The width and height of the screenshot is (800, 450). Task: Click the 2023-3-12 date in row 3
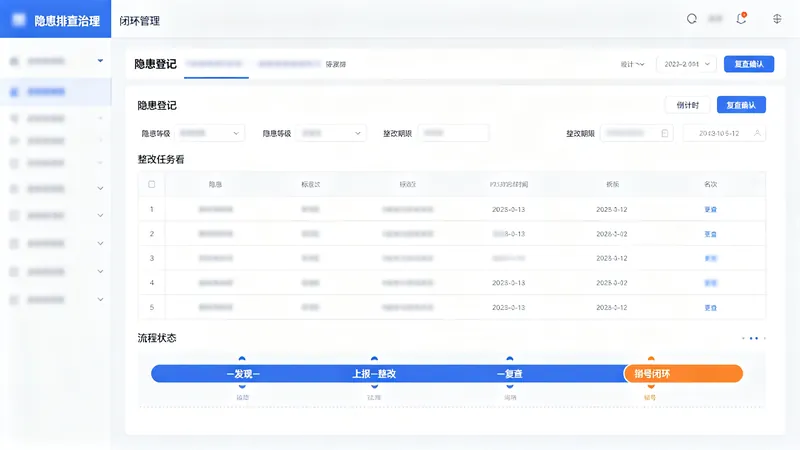coord(612,259)
